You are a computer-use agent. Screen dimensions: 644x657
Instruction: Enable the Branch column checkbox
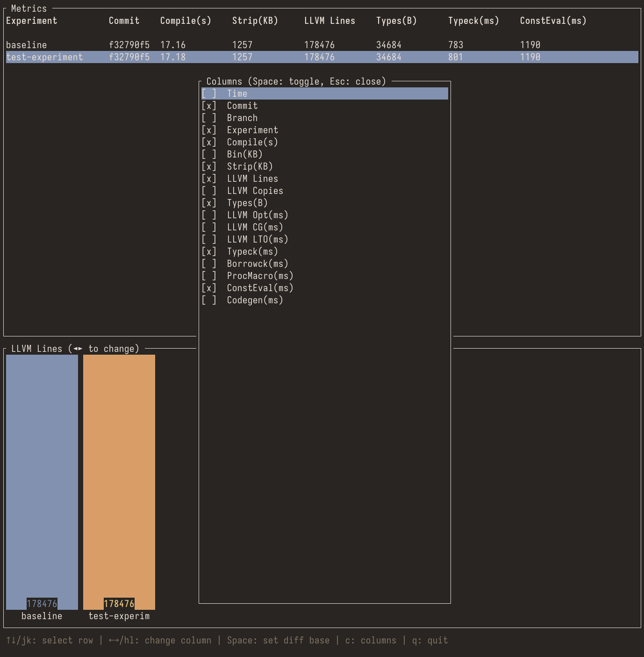coord(209,118)
